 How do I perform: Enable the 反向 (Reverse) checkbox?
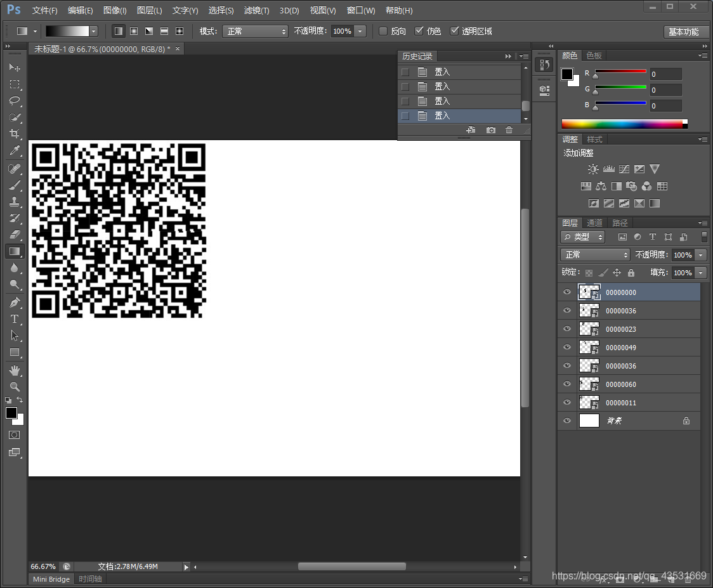[x=383, y=31]
